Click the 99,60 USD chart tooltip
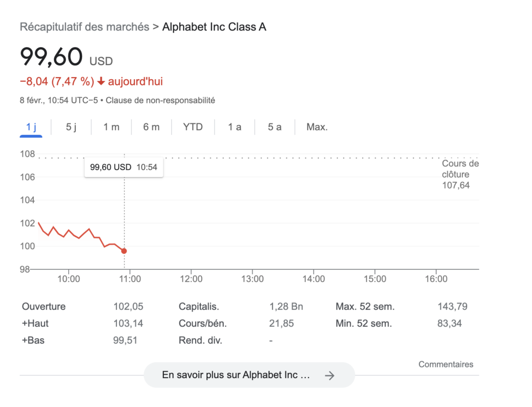This screenshot has height=407, width=532. tap(124, 167)
